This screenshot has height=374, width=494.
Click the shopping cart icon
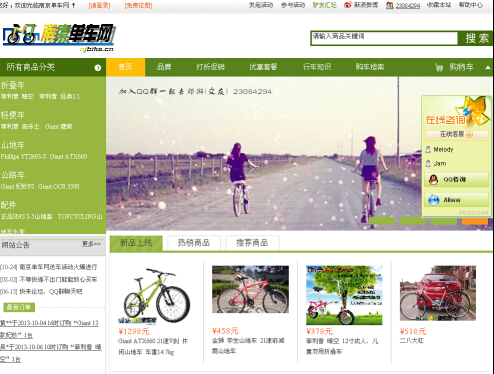click(x=439, y=68)
